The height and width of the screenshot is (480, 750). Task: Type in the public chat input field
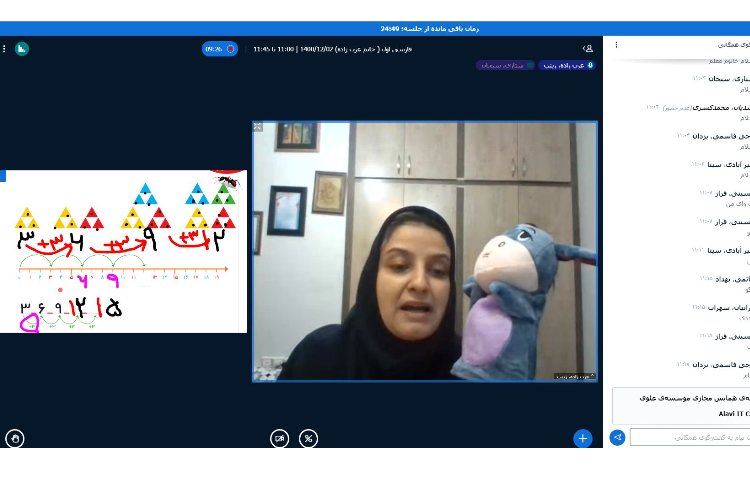pos(688,437)
